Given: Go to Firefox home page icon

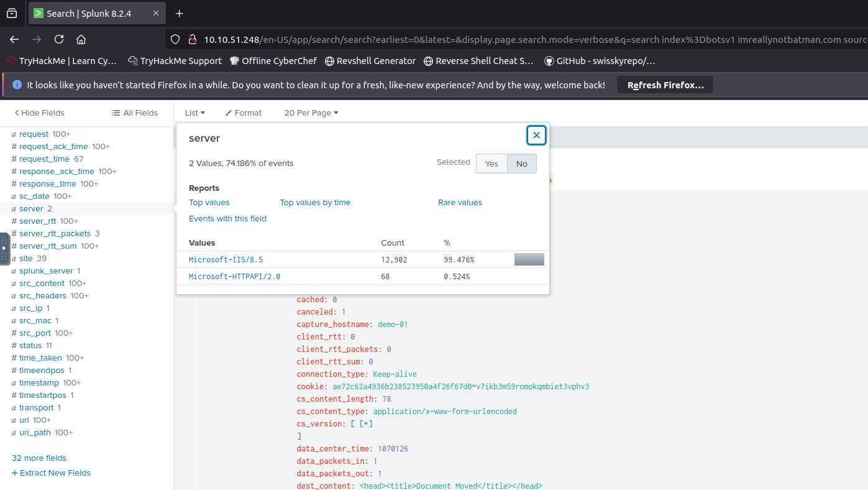Looking at the screenshot, I should [x=81, y=39].
